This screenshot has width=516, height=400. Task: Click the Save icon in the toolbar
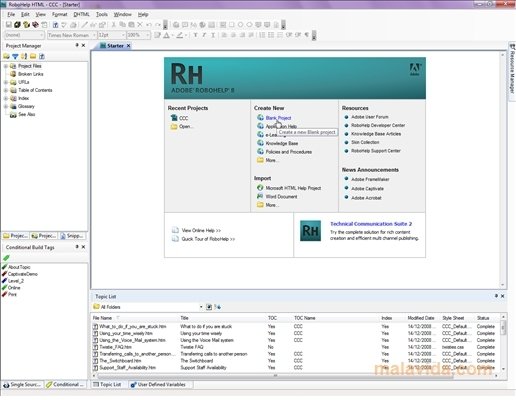(9, 24)
